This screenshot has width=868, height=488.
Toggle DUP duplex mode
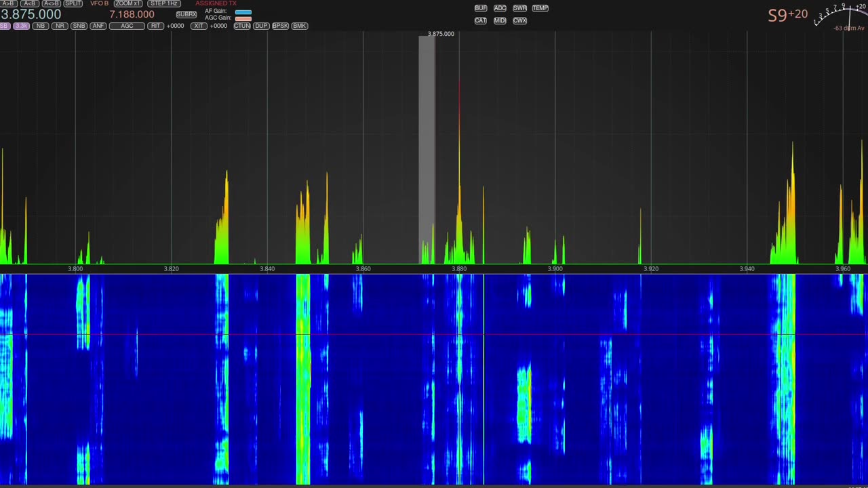click(261, 26)
